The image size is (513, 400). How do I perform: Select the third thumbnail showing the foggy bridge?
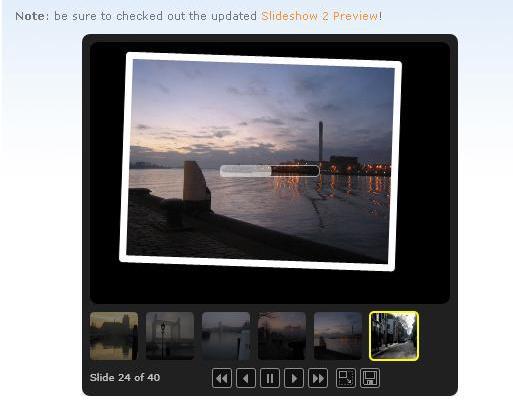226,336
